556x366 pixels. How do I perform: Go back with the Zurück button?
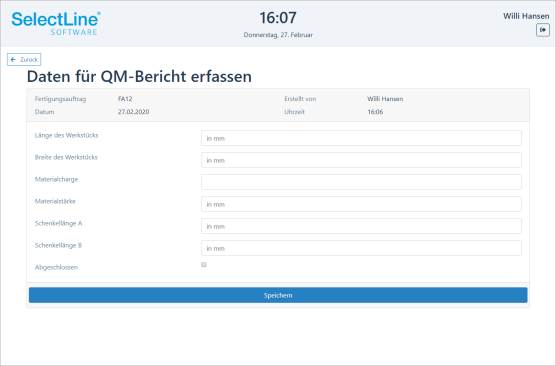(24, 60)
